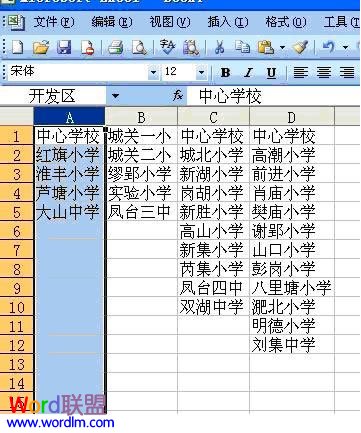Center align text
The image size is (361, 433).
pos(323,72)
